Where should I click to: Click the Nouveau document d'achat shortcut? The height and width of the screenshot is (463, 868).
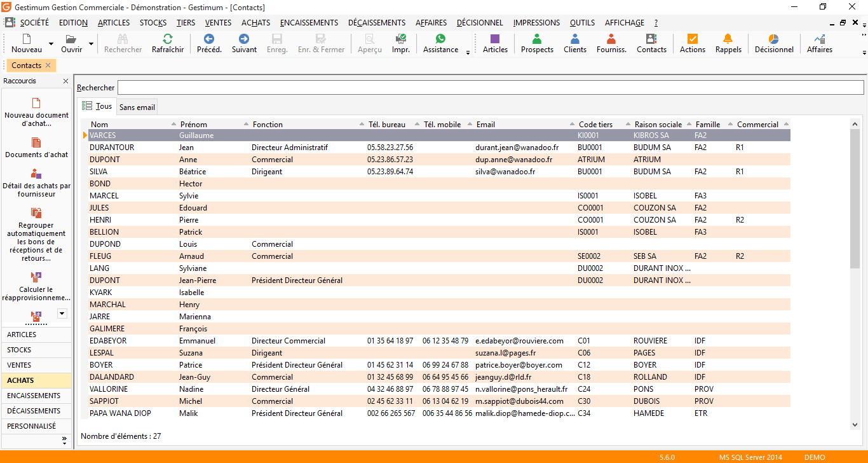(36, 112)
